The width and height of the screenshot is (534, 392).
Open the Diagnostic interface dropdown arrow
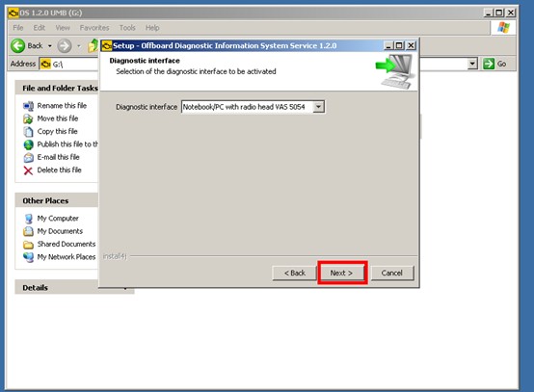click(318, 107)
